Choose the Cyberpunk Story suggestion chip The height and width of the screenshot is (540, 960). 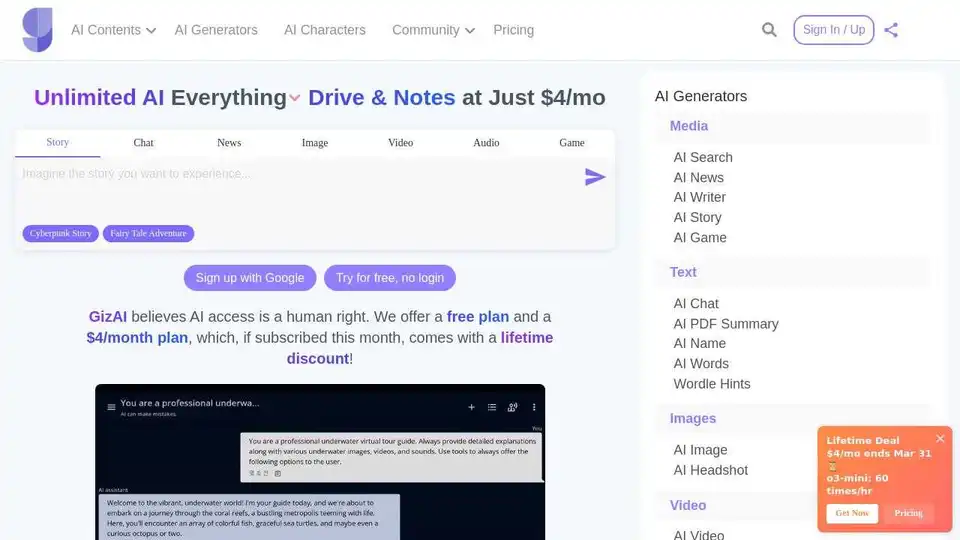click(61, 233)
